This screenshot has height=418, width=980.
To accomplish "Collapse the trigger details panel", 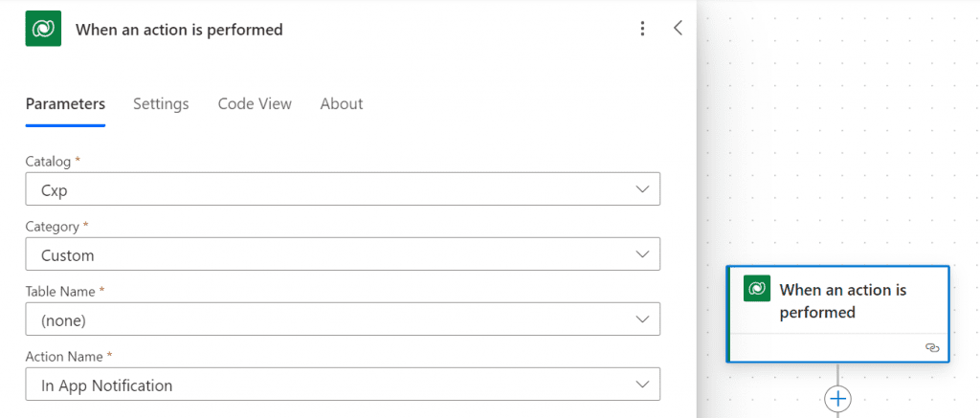I will (678, 29).
